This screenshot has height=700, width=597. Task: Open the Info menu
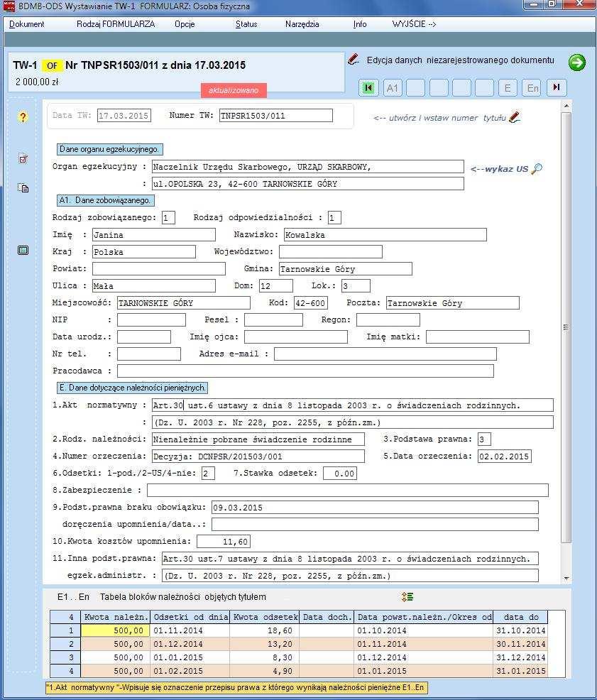point(360,24)
